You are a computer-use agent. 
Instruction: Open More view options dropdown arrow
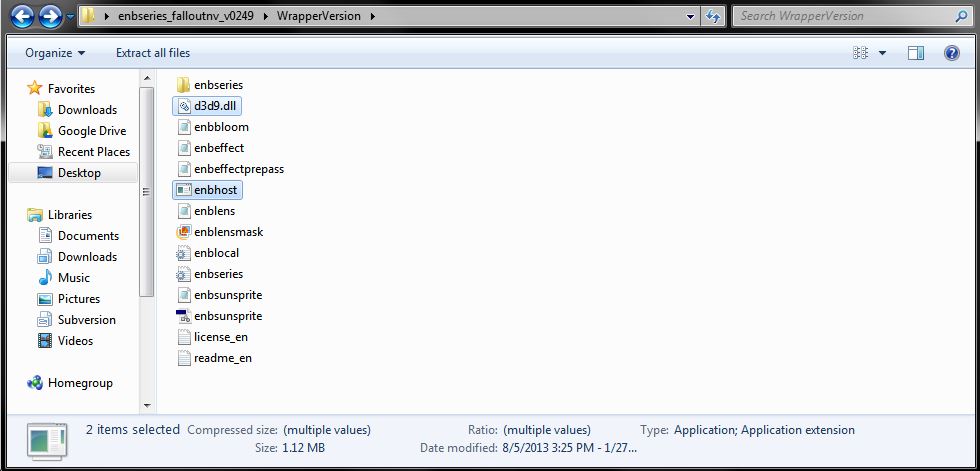(882, 53)
